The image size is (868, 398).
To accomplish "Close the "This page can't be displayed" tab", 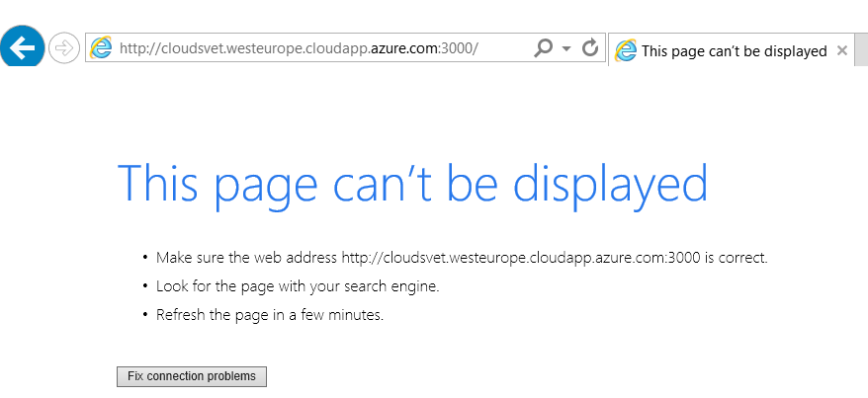I will tap(842, 50).
